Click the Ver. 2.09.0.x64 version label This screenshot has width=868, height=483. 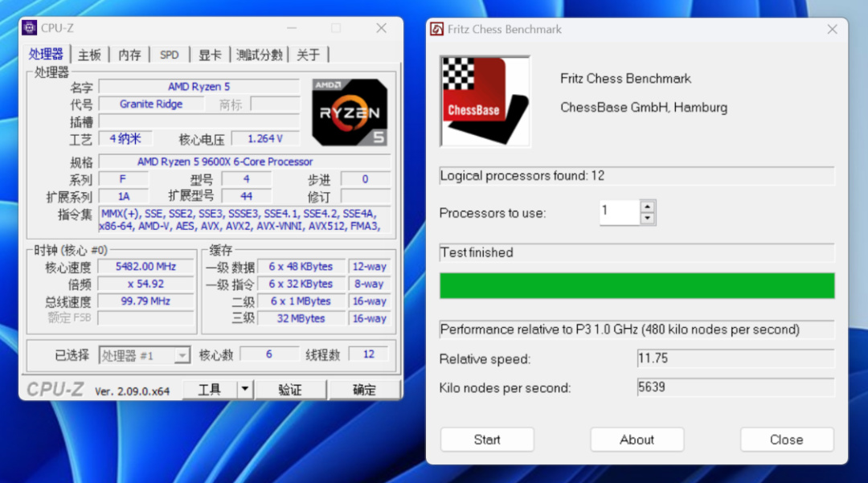pos(132,391)
